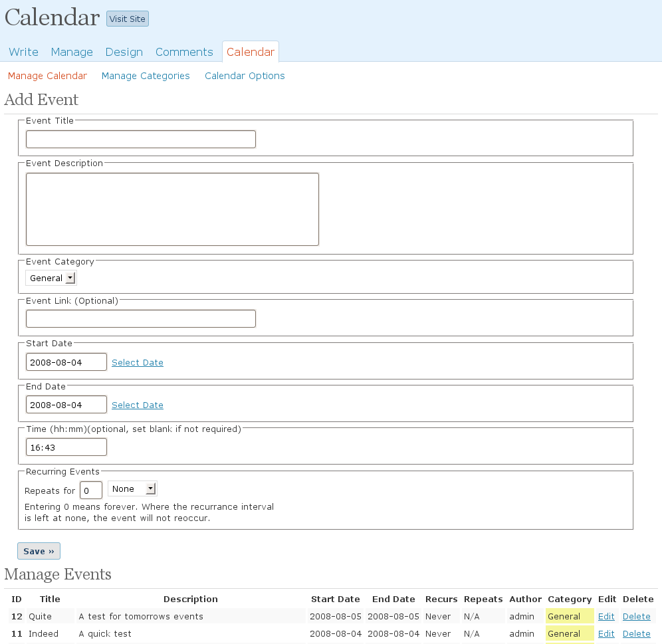Focus the Event Description text area

coord(171,209)
